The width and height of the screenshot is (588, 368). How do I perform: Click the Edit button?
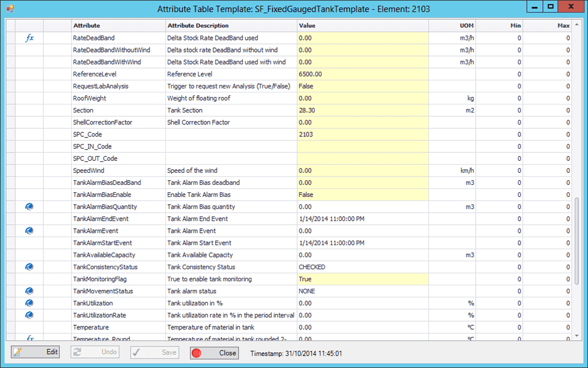pos(35,352)
